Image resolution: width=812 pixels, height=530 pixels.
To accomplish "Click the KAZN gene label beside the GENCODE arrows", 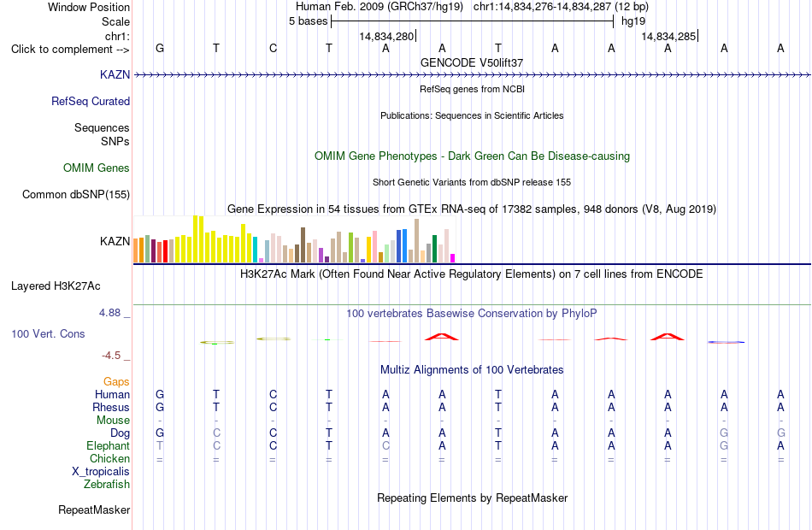I will (115, 74).
